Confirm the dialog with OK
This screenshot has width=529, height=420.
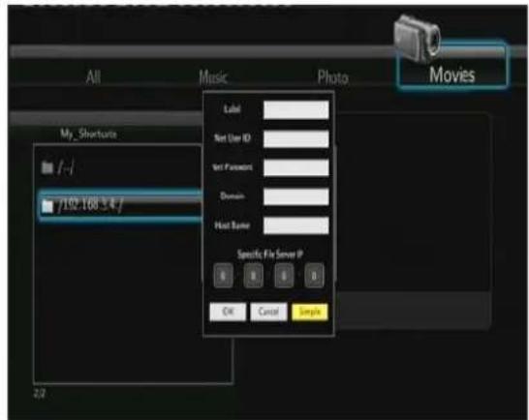pos(228,312)
